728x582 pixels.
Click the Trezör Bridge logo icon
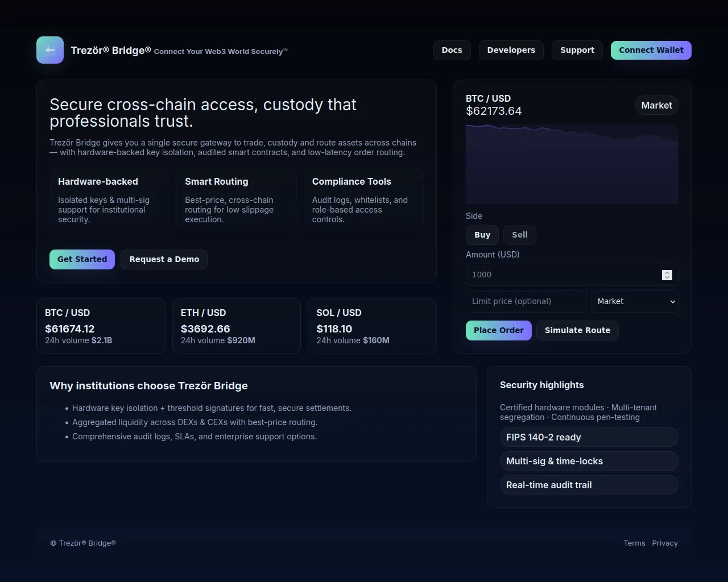point(50,50)
